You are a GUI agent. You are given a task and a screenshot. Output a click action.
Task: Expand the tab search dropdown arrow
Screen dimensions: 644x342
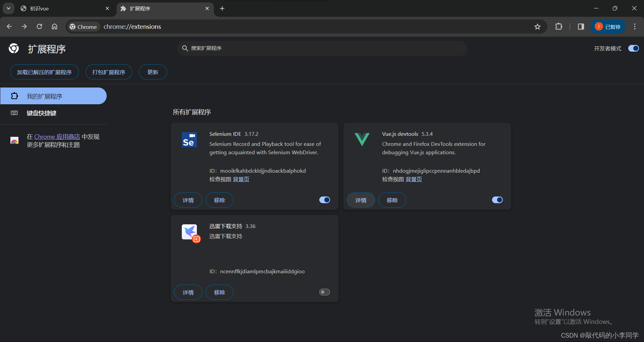(8, 8)
